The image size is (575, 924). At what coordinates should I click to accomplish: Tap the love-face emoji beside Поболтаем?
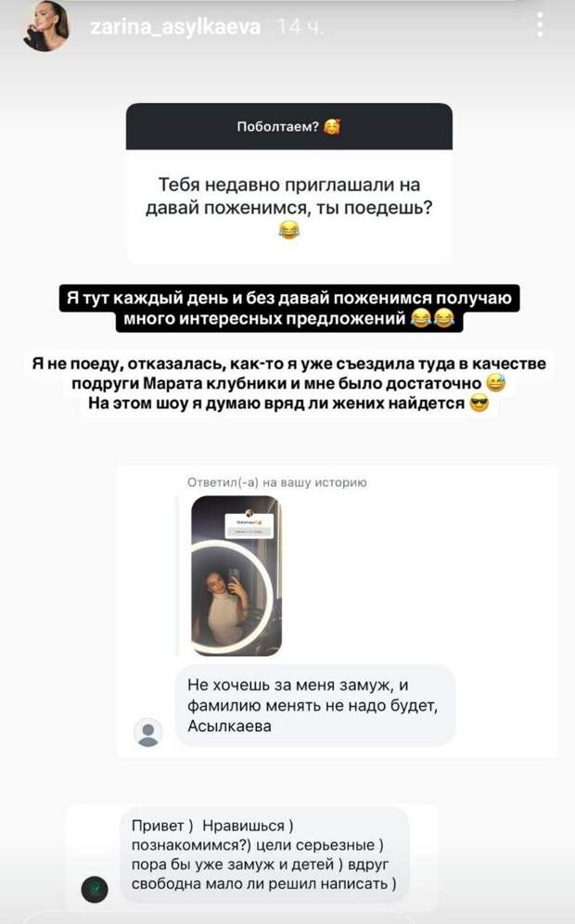pyautogui.click(x=332, y=126)
